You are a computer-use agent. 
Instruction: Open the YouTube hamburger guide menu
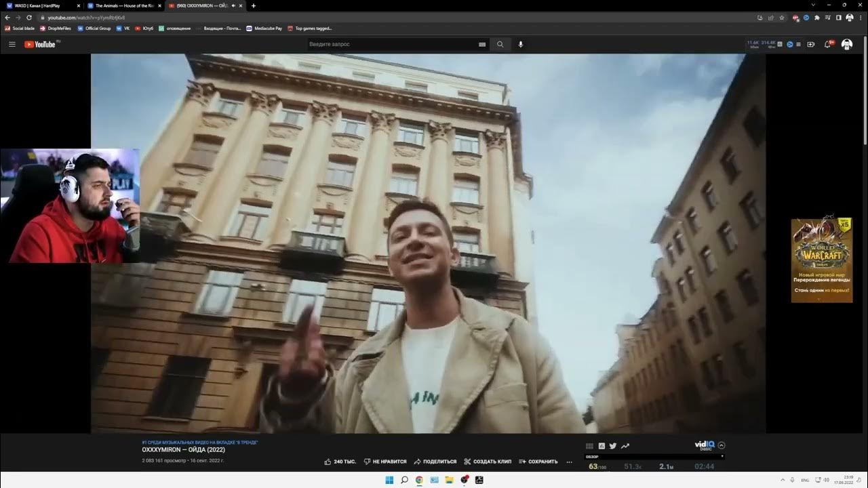click(x=12, y=44)
